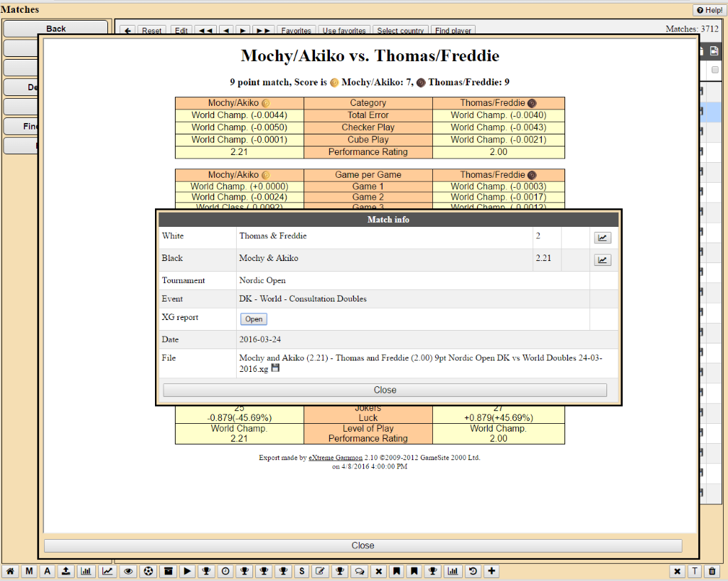Click the Use favorites button
This screenshot has height=581, width=728.
click(x=344, y=30)
